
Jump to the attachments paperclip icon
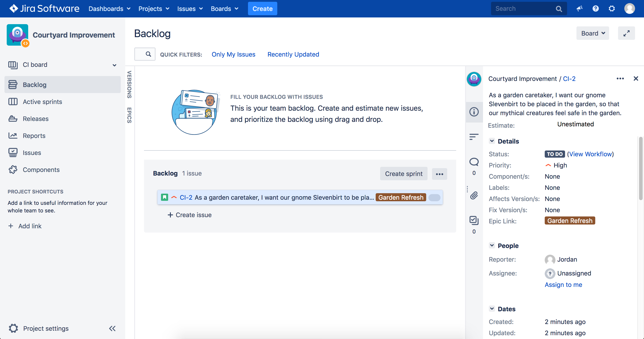tap(474, 195)
